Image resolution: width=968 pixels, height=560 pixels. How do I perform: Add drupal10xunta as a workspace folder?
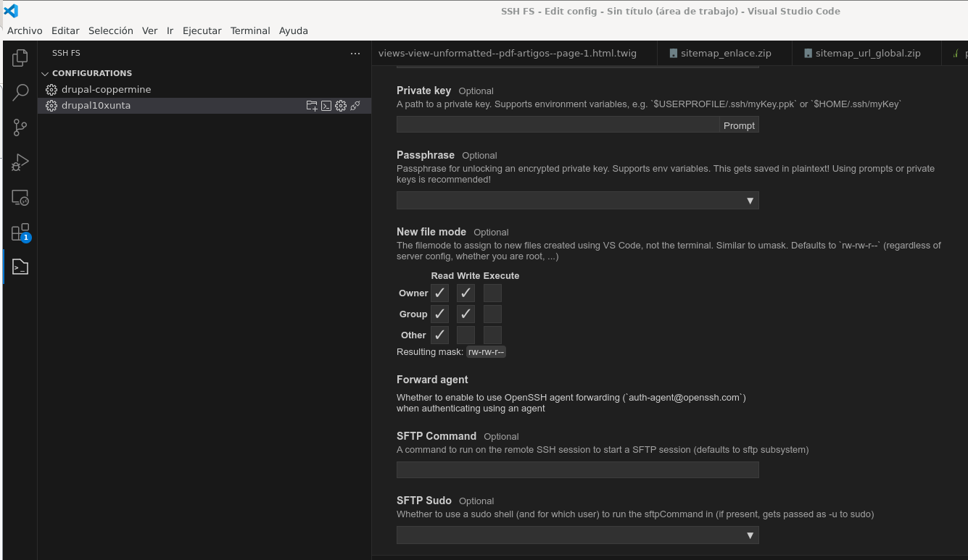312,106
